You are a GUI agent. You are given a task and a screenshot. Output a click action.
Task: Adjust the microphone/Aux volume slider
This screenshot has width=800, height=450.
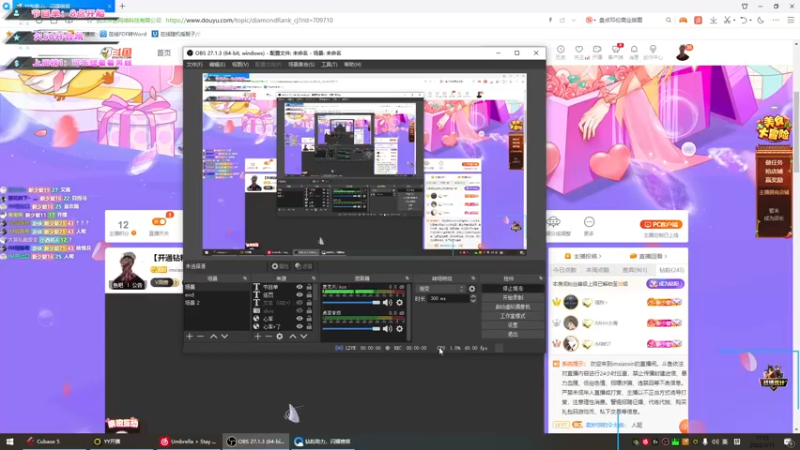pyautogui.click(x=352, y=303)
